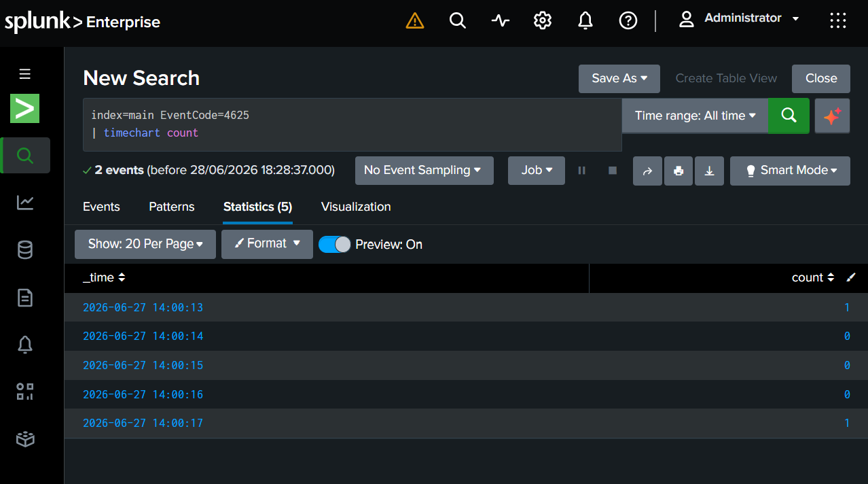Switch to the Events tab
The image size is (868, 484).
pyautogui.click(x=101, y=207)
